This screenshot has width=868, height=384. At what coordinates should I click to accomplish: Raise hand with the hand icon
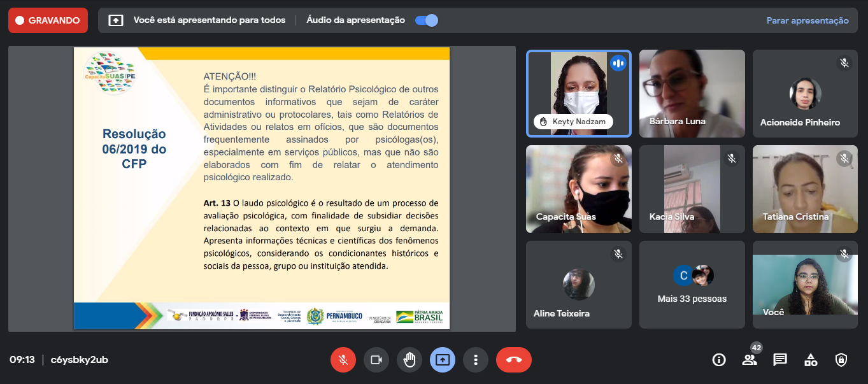tap(409, 360)
